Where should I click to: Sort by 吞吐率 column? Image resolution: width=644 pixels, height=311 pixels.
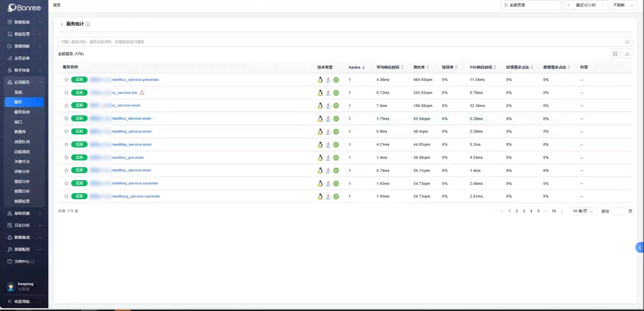coord(420,67)
